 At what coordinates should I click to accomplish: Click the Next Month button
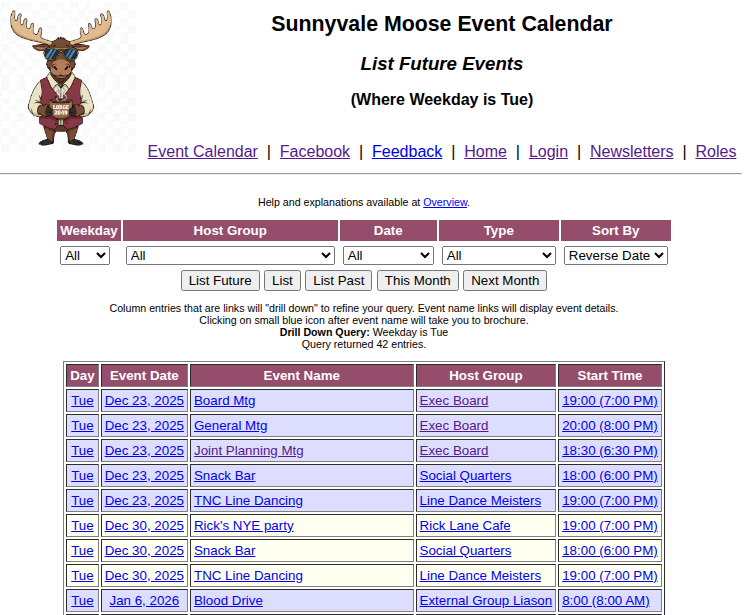coord(505,281)
